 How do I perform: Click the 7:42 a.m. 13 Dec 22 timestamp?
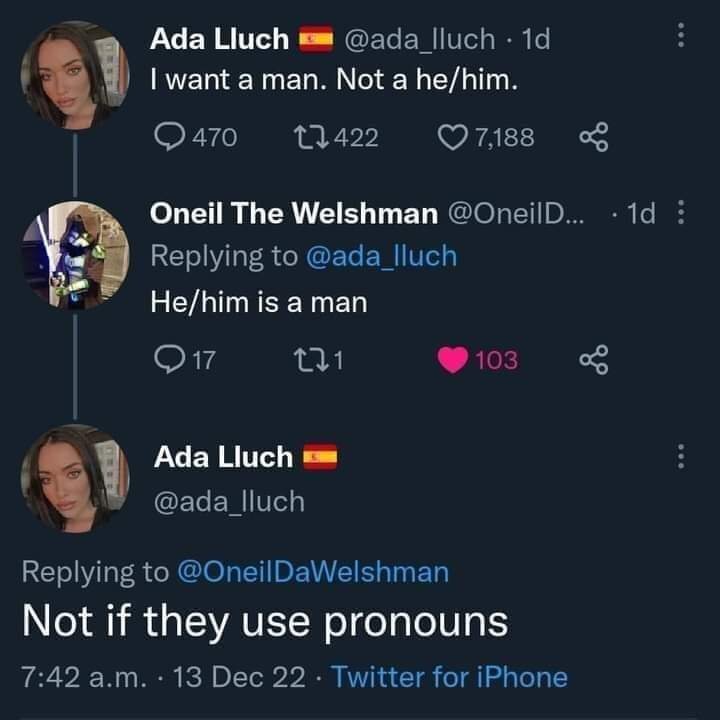click(x=163, y=677)
